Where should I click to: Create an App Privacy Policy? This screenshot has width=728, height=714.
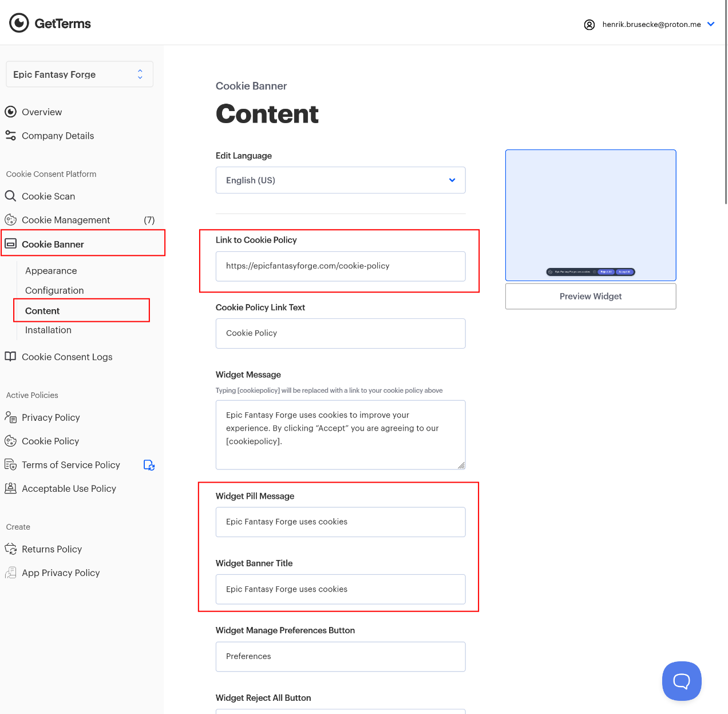[x=61, y=573]
